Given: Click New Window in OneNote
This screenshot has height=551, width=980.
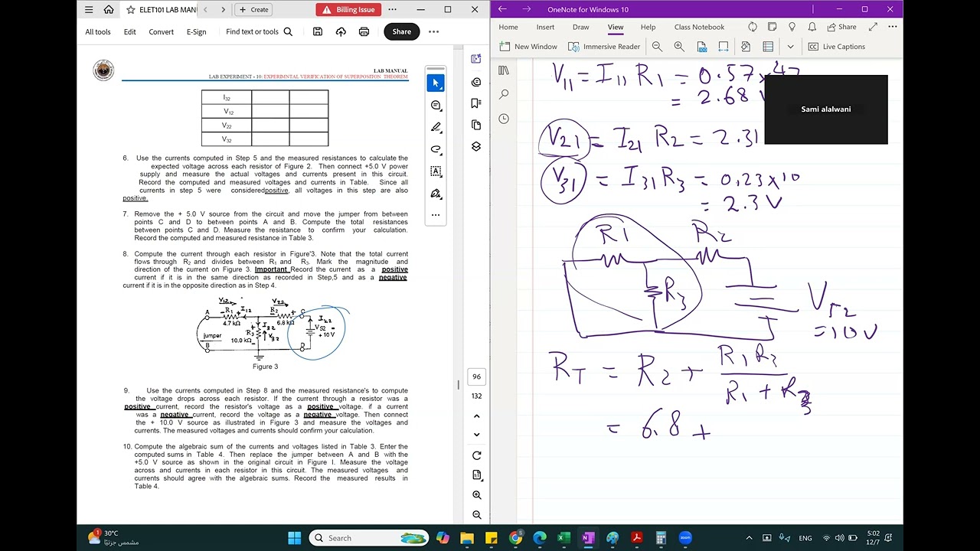Looking at the screenshot, I should pos(528,47).
